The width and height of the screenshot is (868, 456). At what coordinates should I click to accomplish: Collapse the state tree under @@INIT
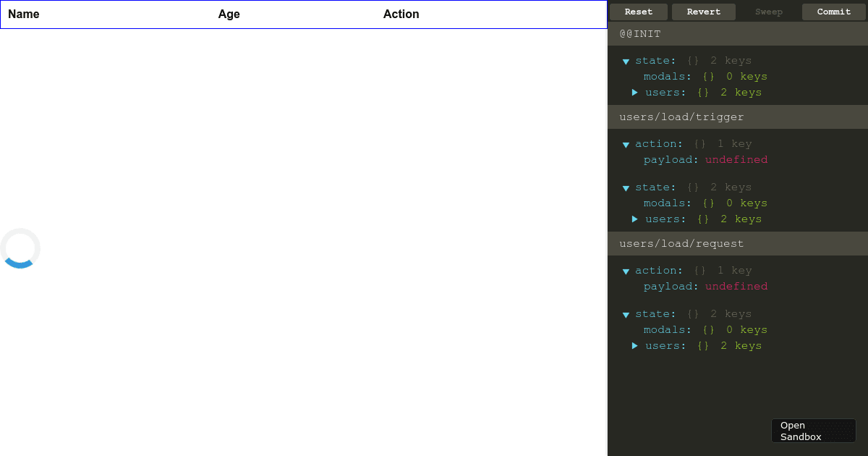pos(626,61)
